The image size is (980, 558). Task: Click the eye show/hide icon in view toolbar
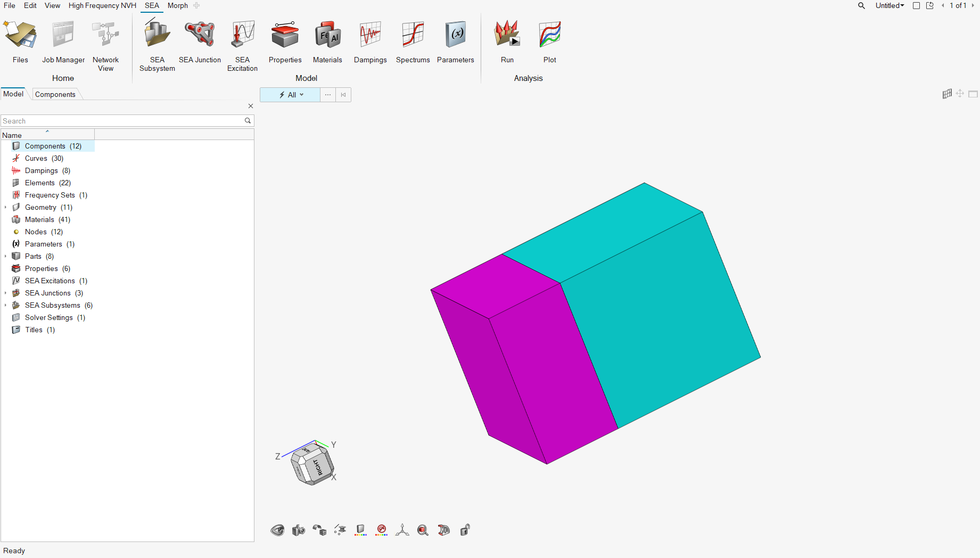277,530
